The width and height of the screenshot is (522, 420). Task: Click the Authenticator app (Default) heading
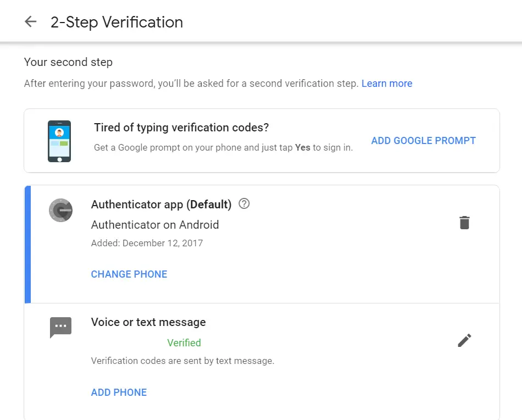click(x=161, y=204)
